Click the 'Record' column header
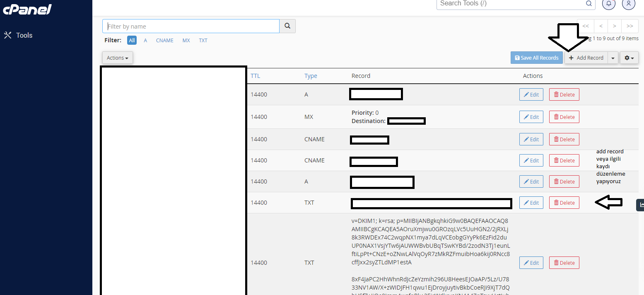 [361, 76]
